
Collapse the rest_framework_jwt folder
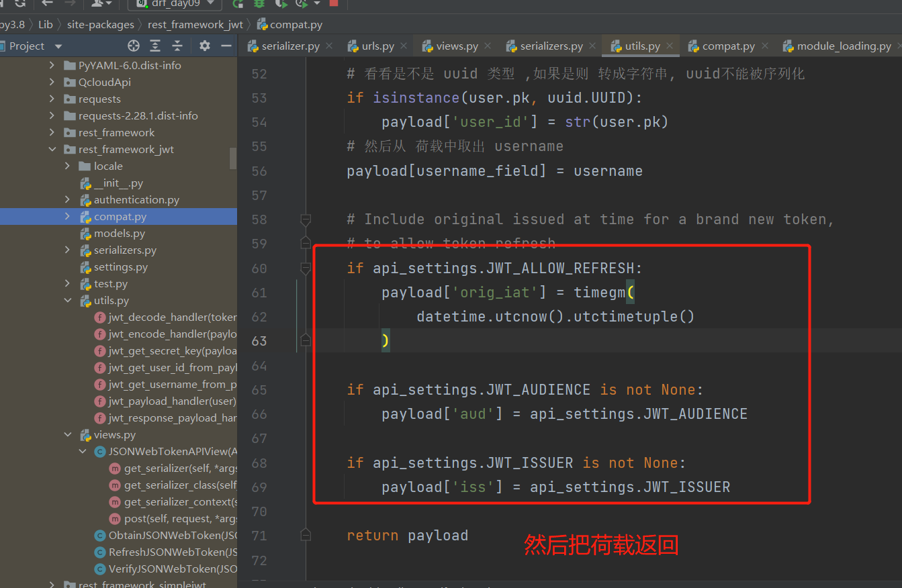[x=52, y=150]
